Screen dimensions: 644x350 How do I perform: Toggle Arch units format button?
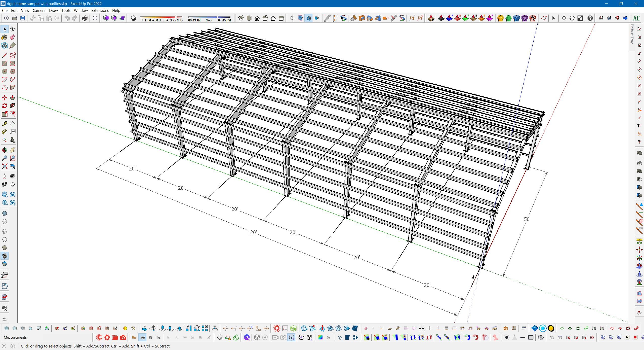tap(142, 338)
